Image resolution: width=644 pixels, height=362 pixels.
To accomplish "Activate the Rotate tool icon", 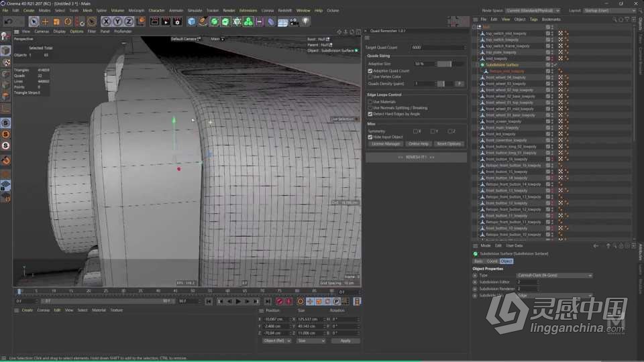I will 68,21.
